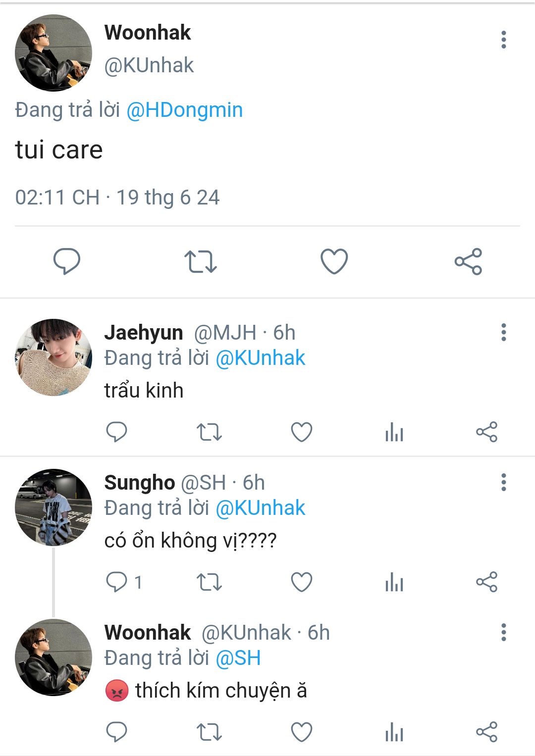View analytics for Jaehyun's reply
535x756 pixels.
pyautogui.click(x=394, y=432)
